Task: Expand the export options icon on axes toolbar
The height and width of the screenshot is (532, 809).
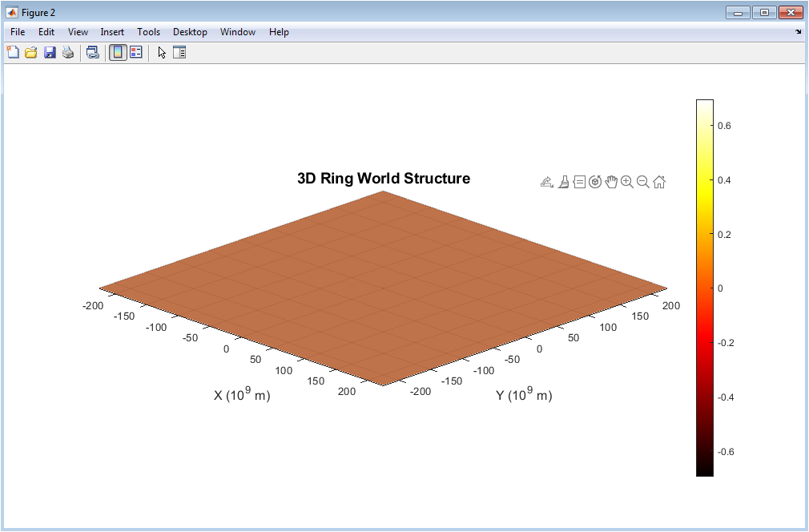Action: point(547,182)
